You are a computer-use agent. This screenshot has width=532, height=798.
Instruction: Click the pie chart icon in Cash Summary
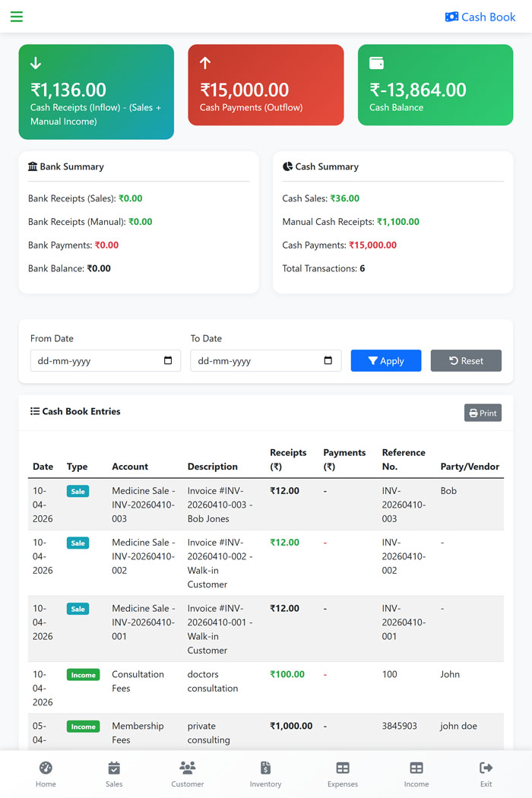[x=287, y=166]
